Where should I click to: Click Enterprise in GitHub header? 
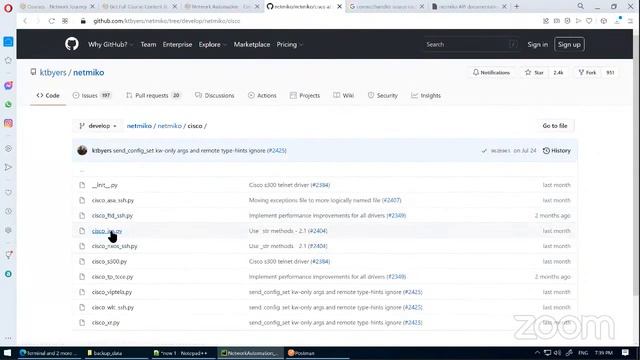(x=177, y=44)
